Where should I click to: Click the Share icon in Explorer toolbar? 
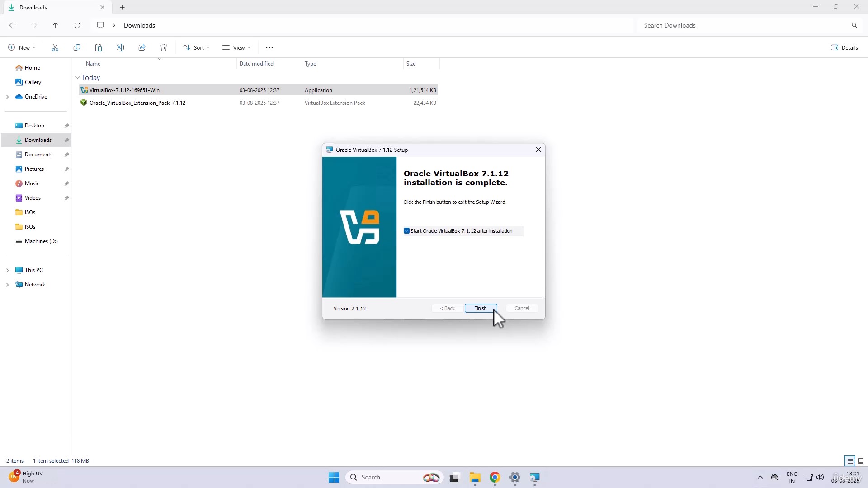(x=142, y=47)
